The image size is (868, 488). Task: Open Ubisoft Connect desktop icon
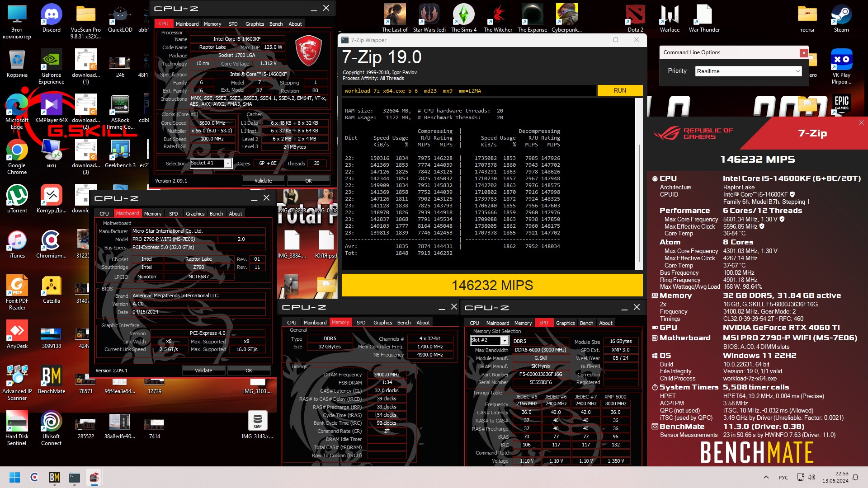(x=52, y=428)
